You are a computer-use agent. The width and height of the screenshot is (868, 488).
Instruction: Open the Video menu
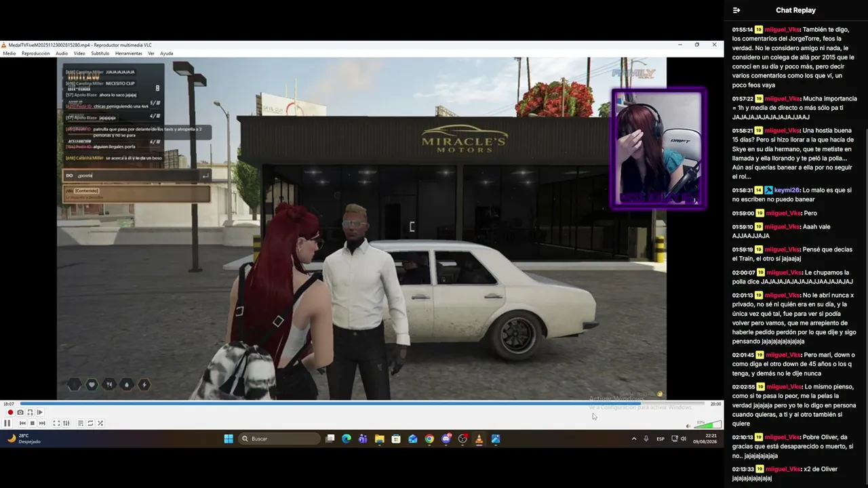[x=79, y=54]
